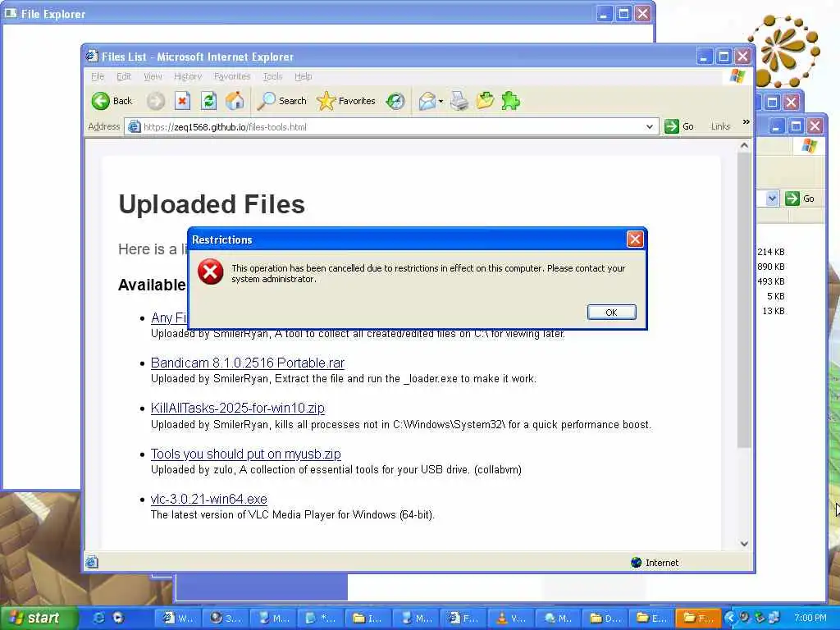Click the 7:00 PM system clock
This screenshot has width=840, height=630.
tap(810, 618)
